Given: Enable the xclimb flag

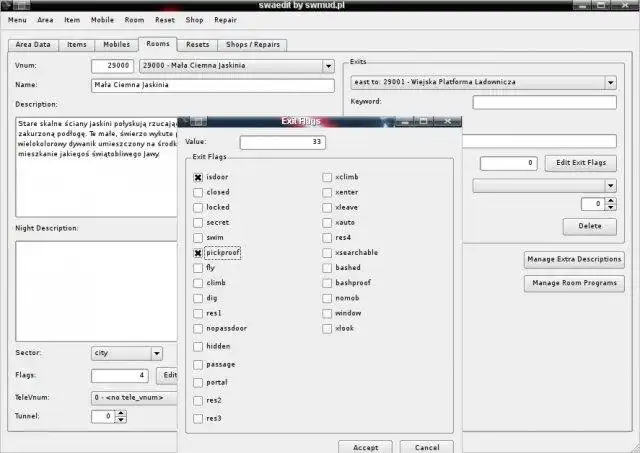Looking at the screenshot, I should 327,177.
